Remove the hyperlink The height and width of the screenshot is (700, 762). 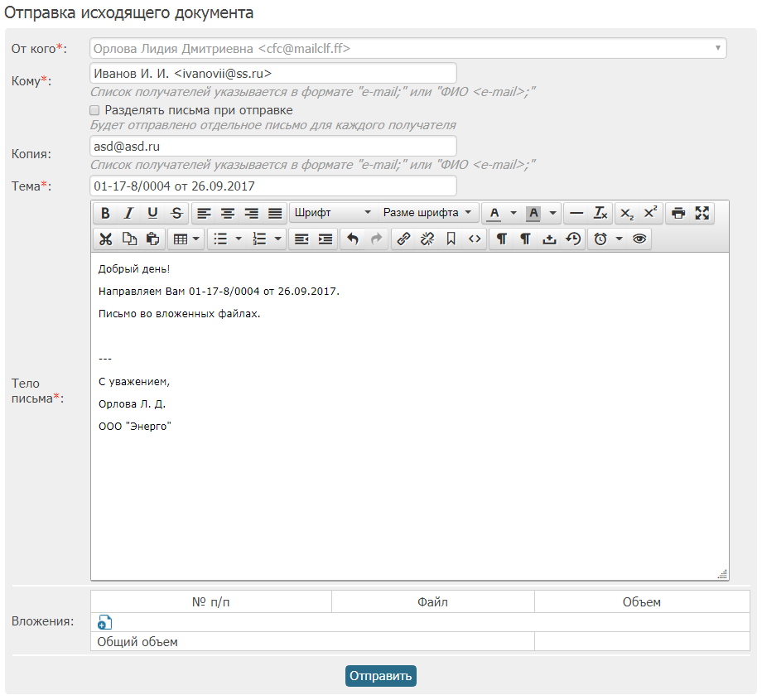tap(427, 239)
